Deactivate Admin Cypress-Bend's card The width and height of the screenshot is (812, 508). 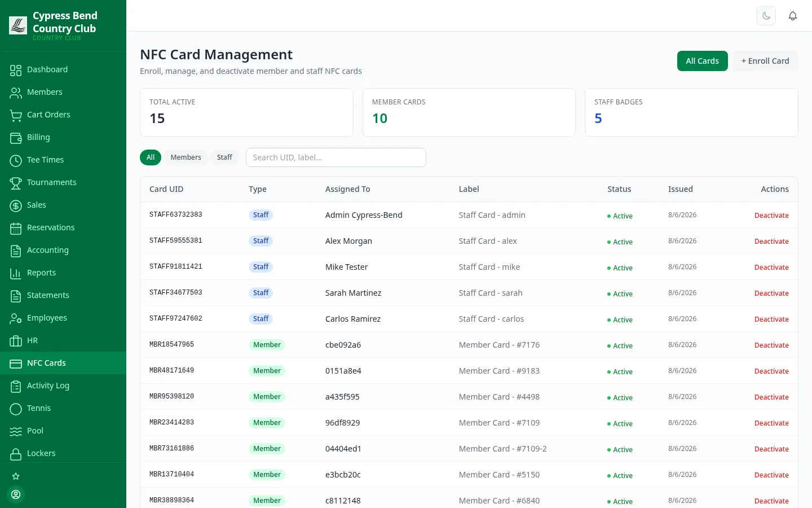tap(771, 216)
